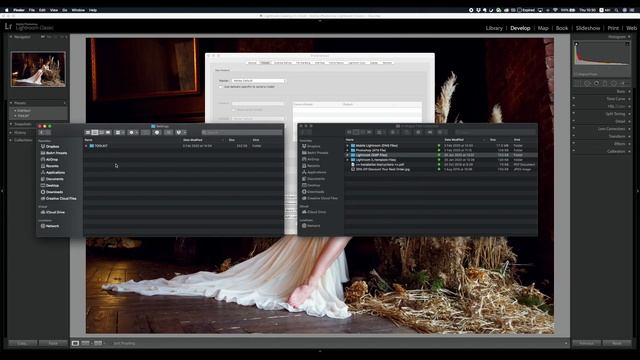Click the Copy button in Lightroom
This screenshot has width=640, height=360.
click(22, 343)
